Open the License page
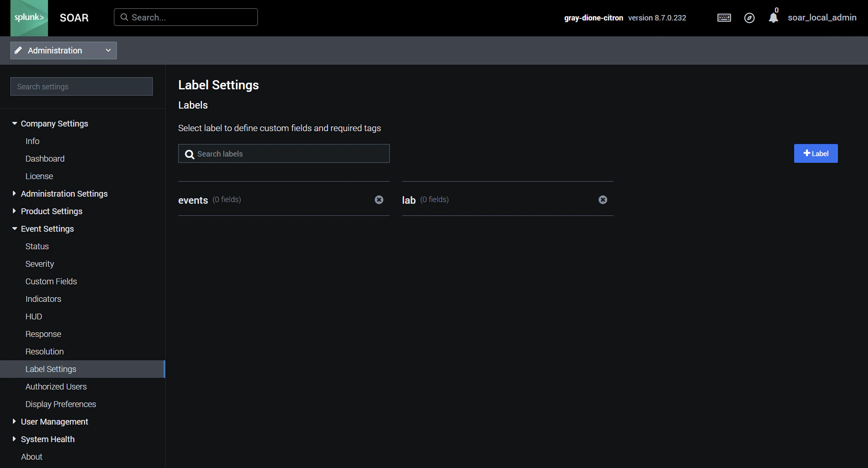Viewport: 868px width, 468px height. coord(39,176)
